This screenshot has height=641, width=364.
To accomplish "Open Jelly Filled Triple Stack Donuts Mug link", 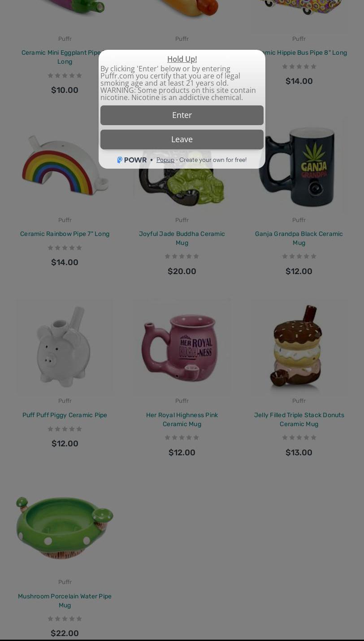I will coord(299,419).
